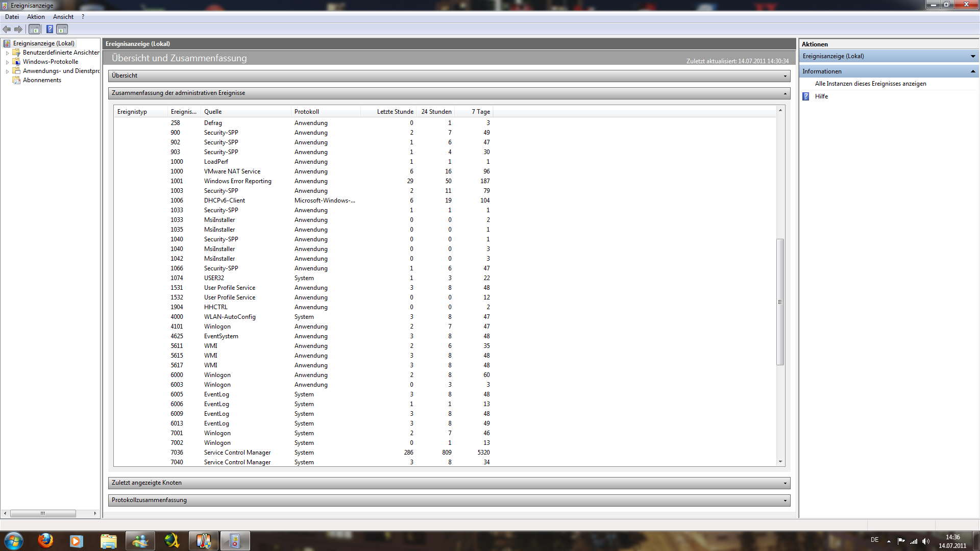This screenshot has height=551, width=980.
Task: Collapse the Zusammenfassung der administrativen Ereignisse section
Action: tap(785, 93)
